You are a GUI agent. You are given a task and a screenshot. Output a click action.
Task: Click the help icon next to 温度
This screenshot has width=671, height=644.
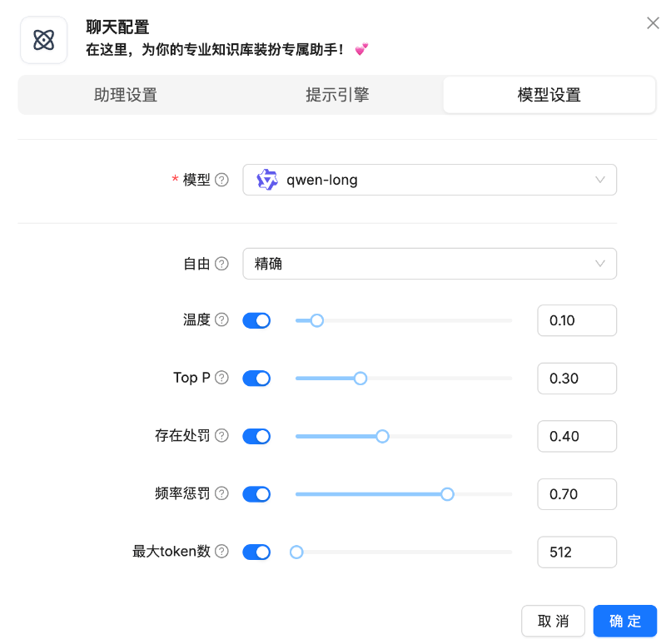point(221,320)
